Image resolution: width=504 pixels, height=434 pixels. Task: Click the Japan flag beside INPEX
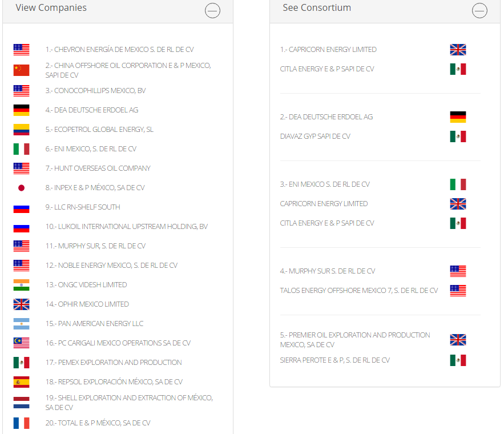tap(21, 188)
